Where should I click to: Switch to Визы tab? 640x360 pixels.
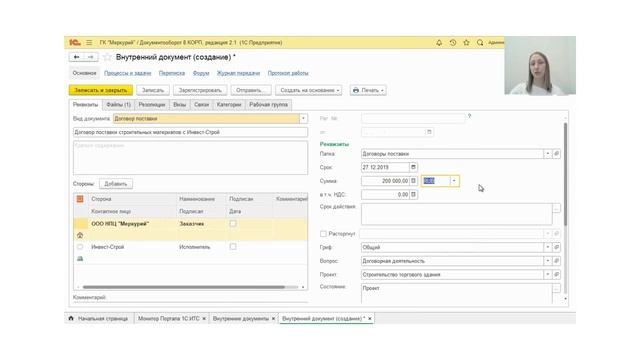(x=180, y=104)
